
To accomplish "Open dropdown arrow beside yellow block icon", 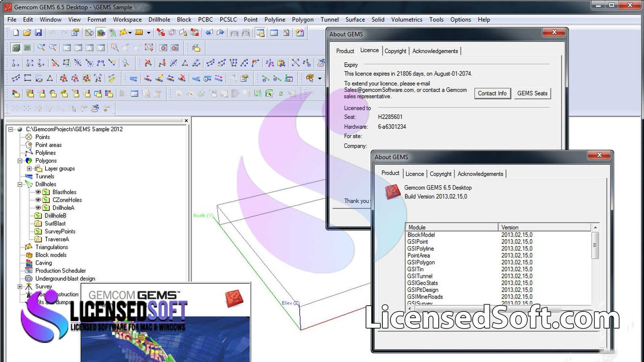I will (149, 33).
